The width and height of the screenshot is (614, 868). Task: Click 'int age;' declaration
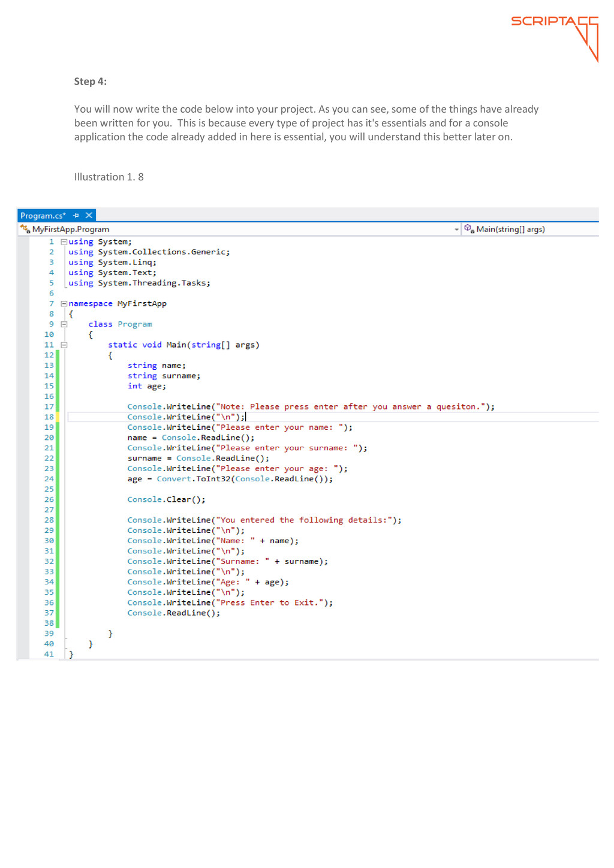147,386
